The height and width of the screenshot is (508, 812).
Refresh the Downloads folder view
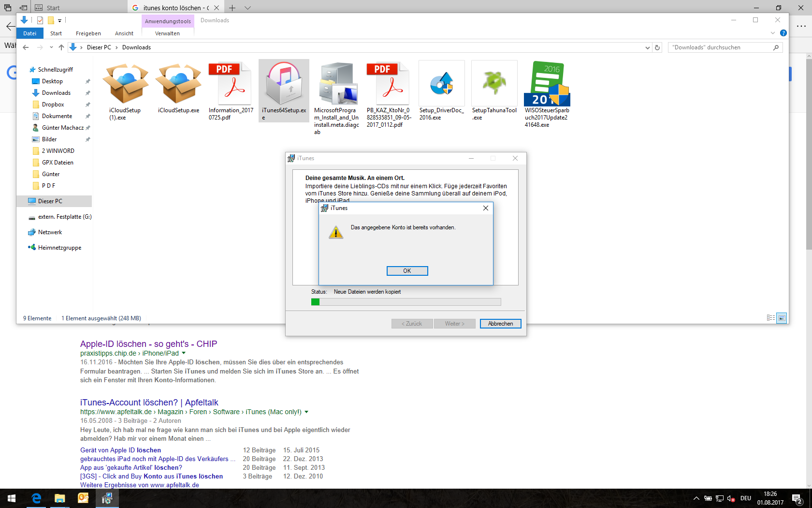coord(657,47)
